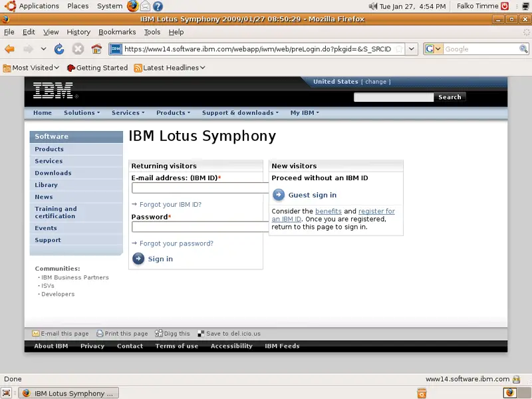Select the IBM Lotus Symphony taskbar window

68,393
